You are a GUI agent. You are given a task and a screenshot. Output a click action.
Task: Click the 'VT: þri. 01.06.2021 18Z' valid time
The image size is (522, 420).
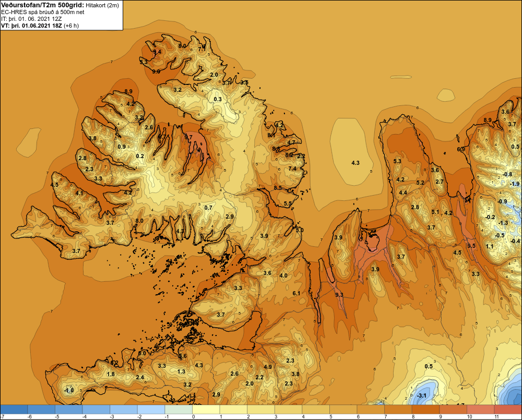click(32, 26)
